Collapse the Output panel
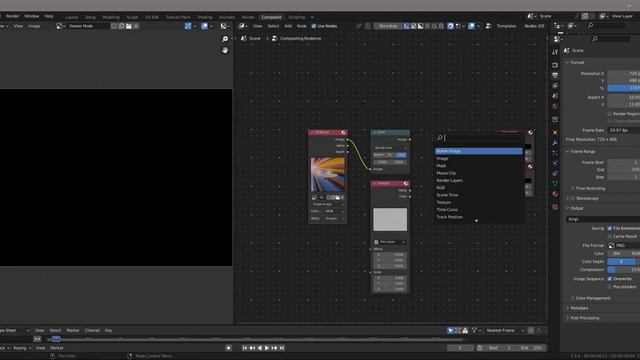 click(x=577, y=208)
